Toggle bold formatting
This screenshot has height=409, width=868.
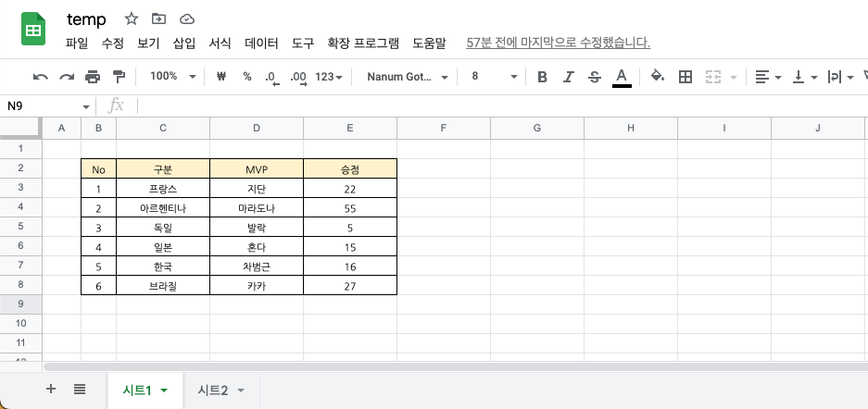point(543,77)
